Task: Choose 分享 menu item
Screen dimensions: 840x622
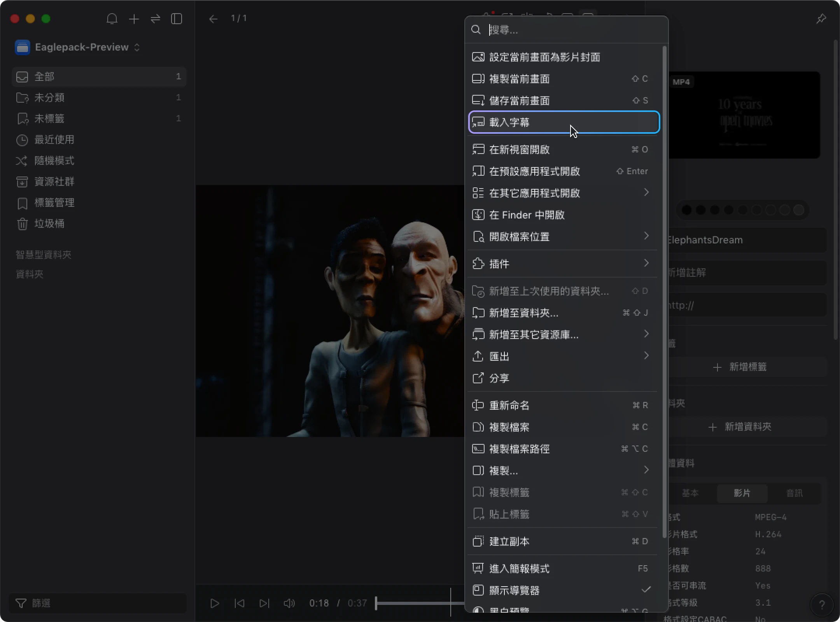Action: point(564,378)
